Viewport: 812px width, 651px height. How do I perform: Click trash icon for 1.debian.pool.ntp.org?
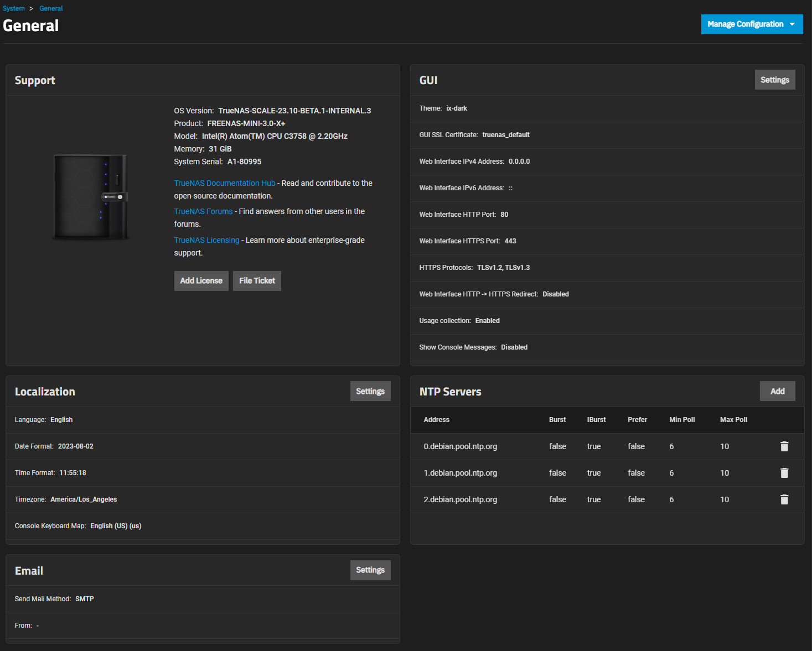pyautogui.click(x=784, y=473)
